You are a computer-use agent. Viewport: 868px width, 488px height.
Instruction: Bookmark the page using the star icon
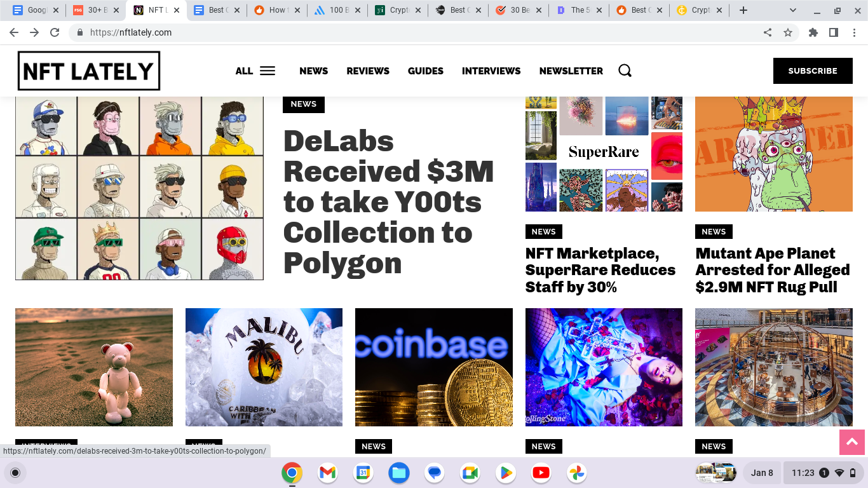[788, 32]
